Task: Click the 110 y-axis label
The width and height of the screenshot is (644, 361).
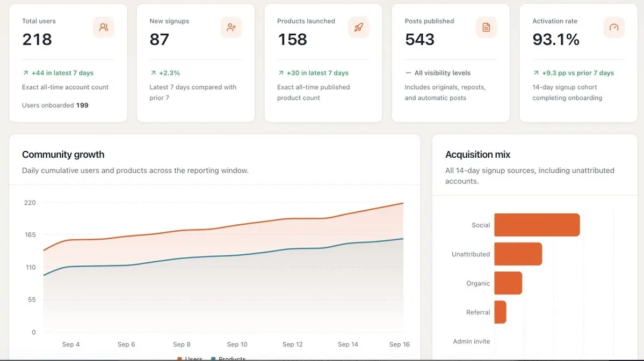Action: pos(31,268)
